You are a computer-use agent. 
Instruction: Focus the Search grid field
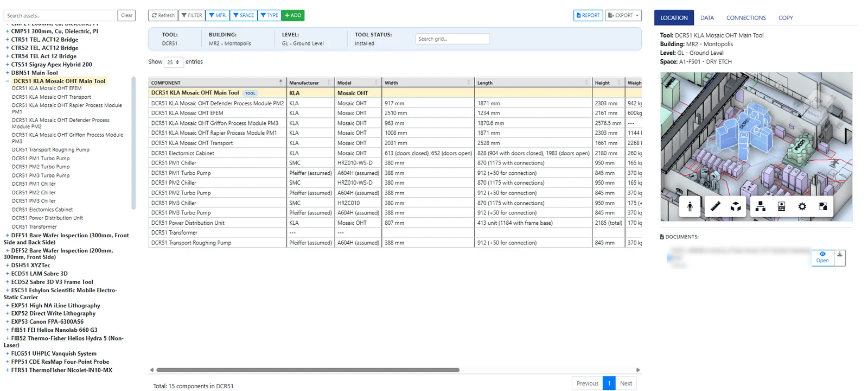click(452, 39)
